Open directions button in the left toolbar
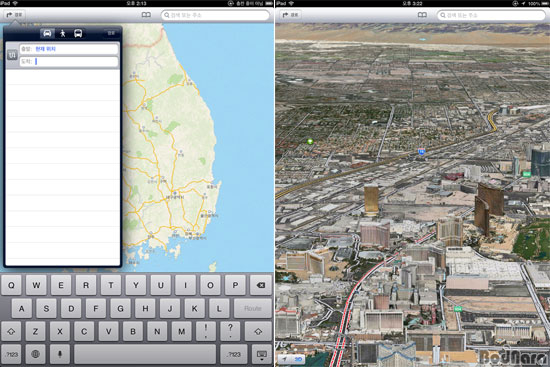The image size is (550, 367). [14, 15]
